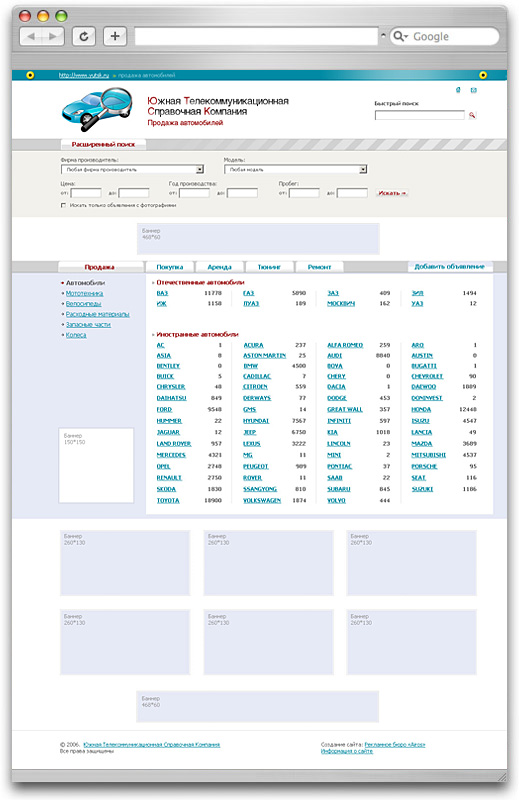
Task: Open the Информация о сайте footer link
Action: click(x=347, y=751)
